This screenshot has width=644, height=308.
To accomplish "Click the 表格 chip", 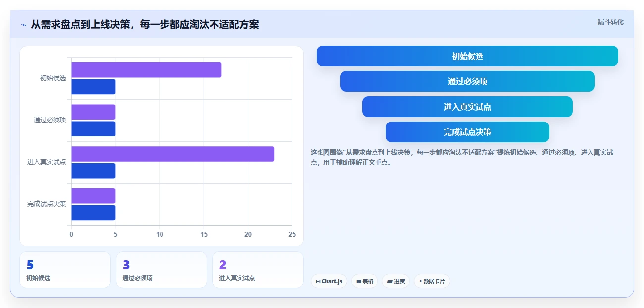I will coord(365,281).
